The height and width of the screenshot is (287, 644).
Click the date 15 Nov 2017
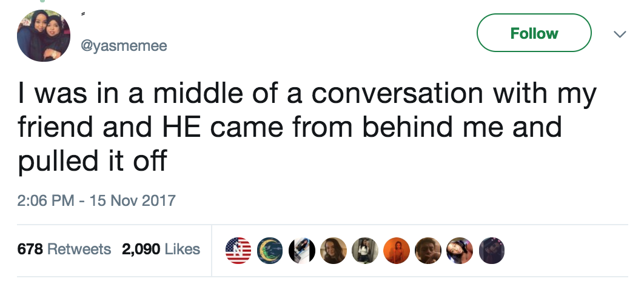(x=131, y=200)
